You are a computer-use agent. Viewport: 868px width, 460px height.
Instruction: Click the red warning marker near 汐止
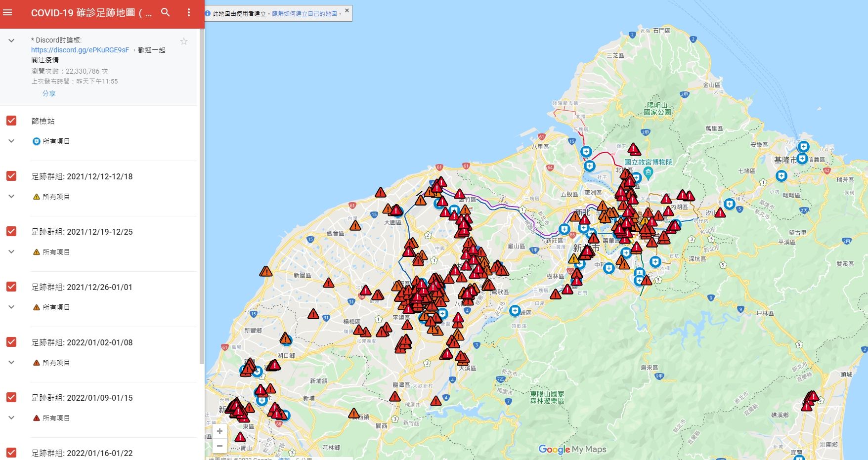click(720, 212)
